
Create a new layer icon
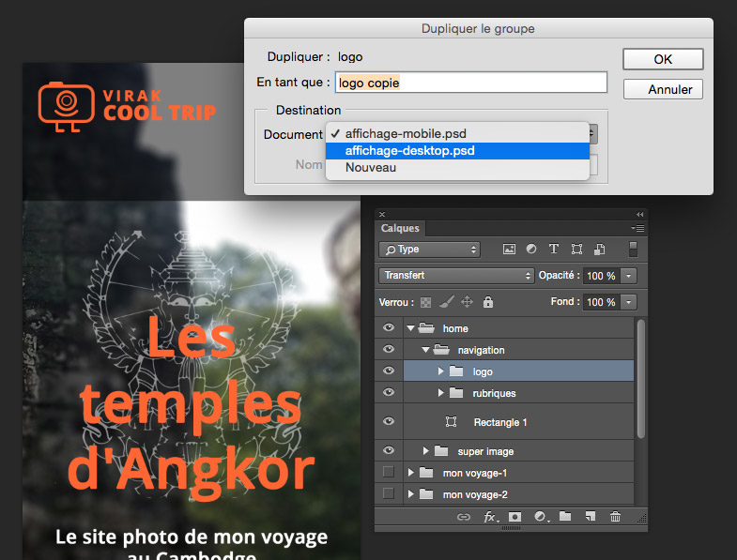click(x=591, y=517)
